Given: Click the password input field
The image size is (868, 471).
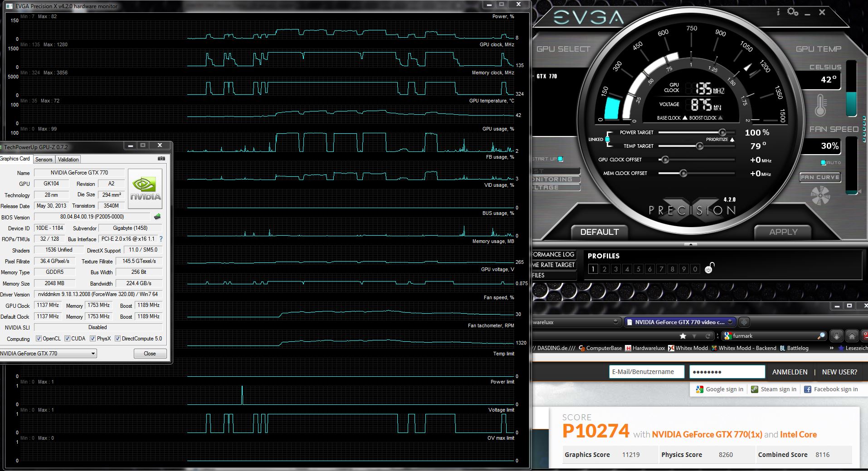Looking at the screenshot, I should 727,372.
